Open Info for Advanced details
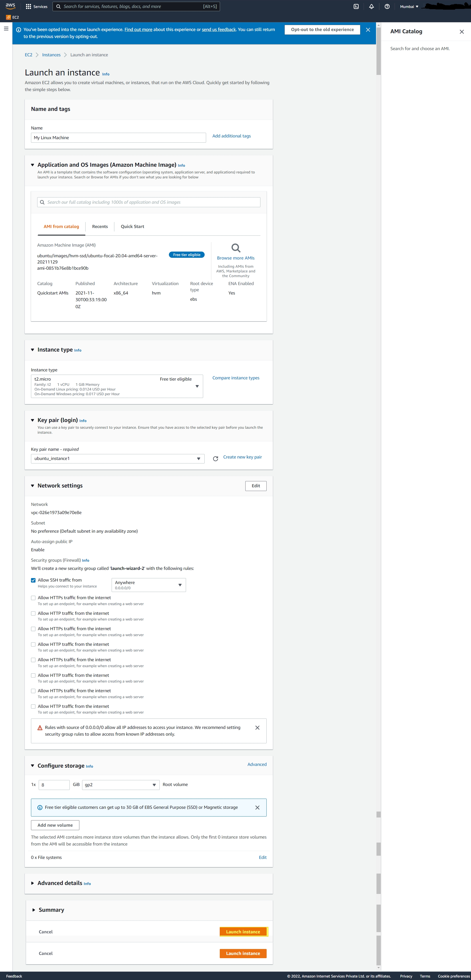471x980 pixels. 87,884
